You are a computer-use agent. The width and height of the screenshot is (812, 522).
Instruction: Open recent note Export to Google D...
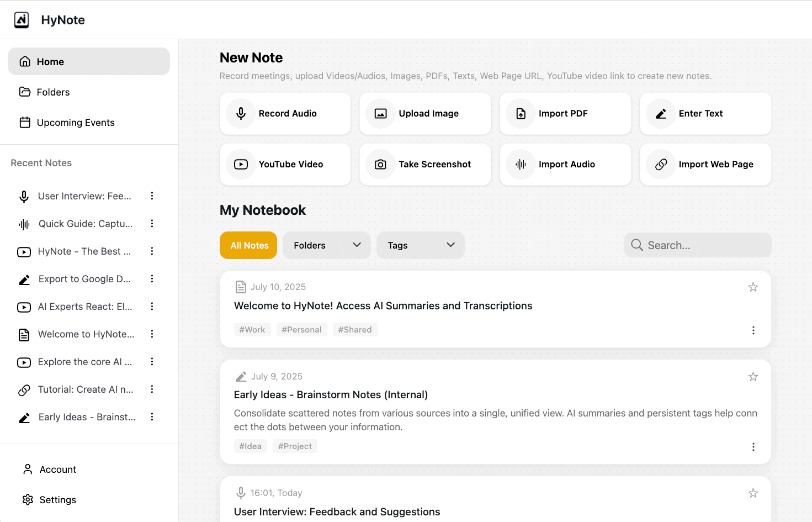point(84,279)
